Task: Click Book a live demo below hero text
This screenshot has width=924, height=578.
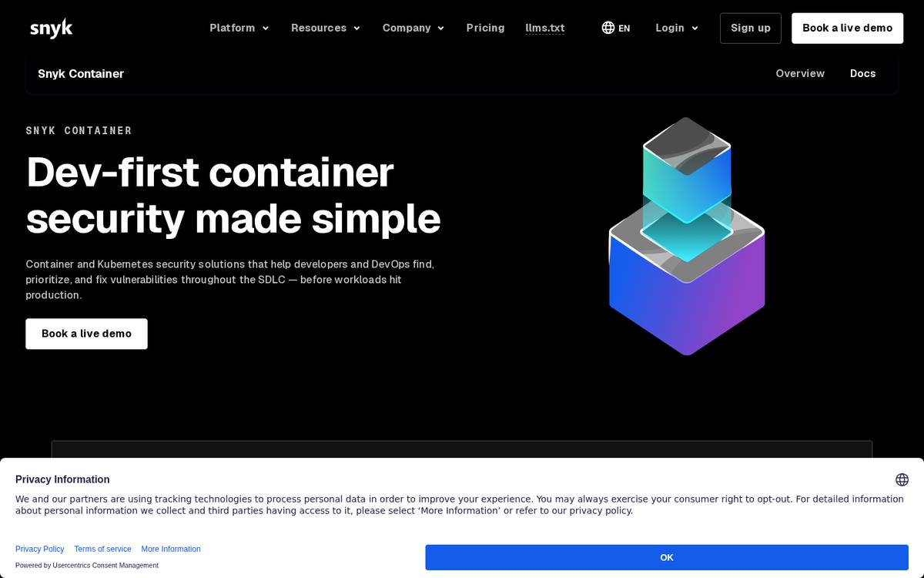Action: coord(86,334)
